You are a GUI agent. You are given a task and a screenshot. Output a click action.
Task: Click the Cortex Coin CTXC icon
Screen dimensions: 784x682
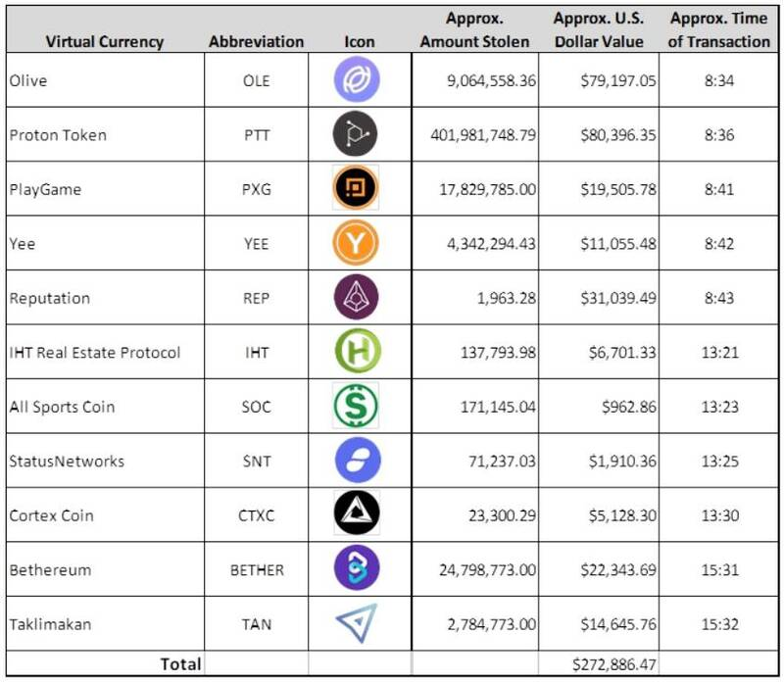coord(357,515)
